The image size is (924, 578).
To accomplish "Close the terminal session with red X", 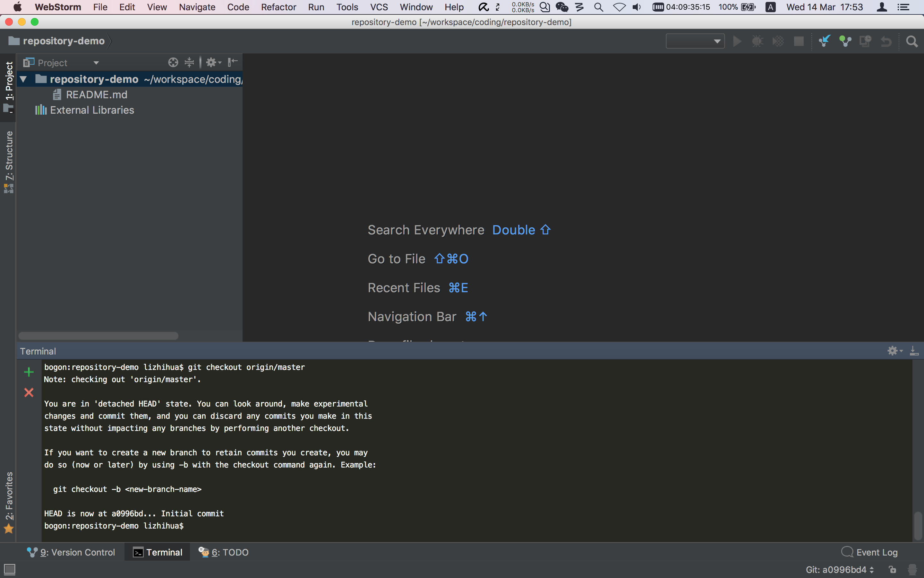I will click(29, 393).
